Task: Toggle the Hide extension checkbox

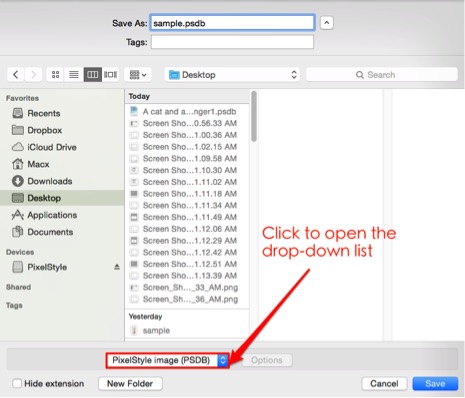Action: coord(17,383)
